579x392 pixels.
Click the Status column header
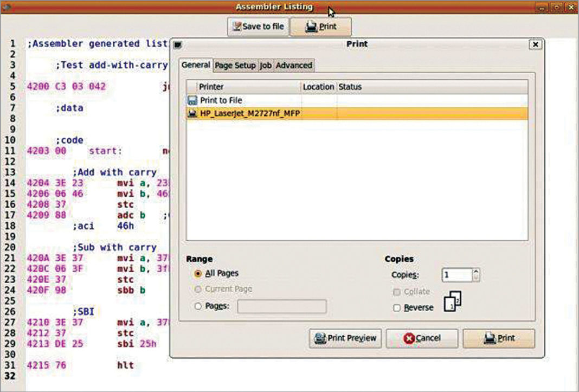(x=349, y=87)
